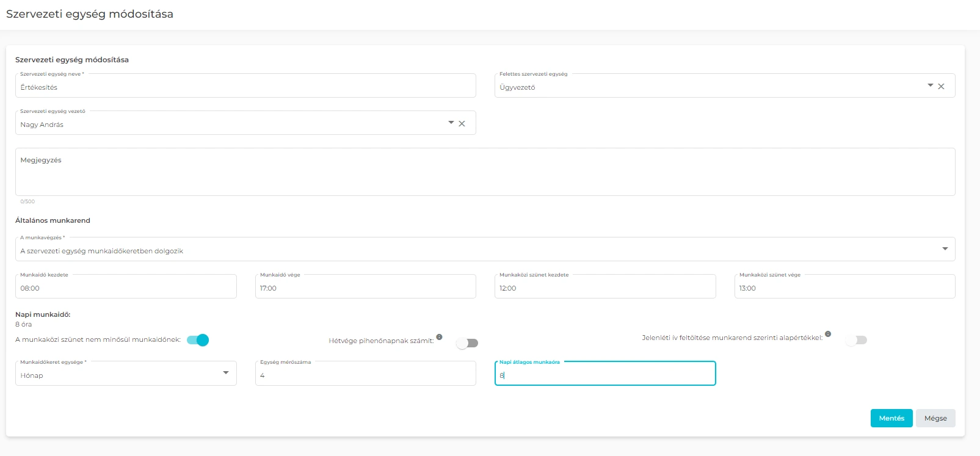
Task: Click the Szervezeti egység neve field
Action: click(244, 87)
